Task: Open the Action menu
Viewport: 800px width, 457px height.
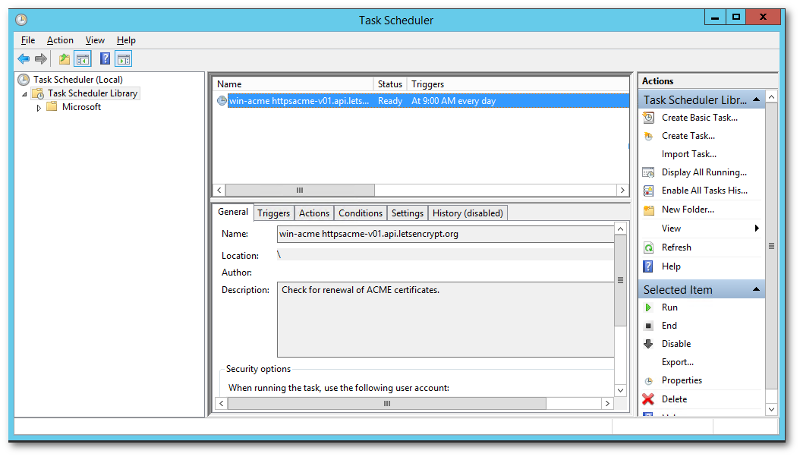Action: tap(60, 40)
